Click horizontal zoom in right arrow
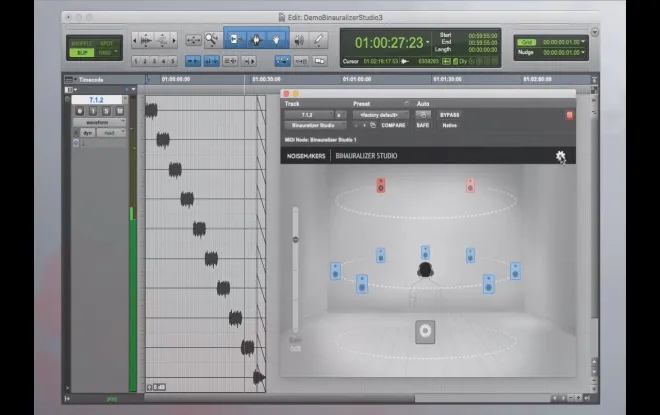This screenshot has height=415, width=660. [174, 40]
